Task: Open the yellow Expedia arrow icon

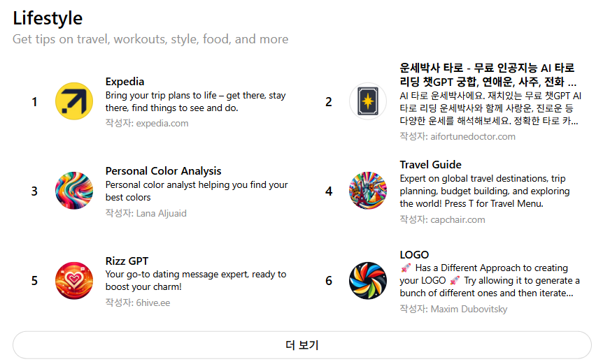Action: tap(74, 101)
